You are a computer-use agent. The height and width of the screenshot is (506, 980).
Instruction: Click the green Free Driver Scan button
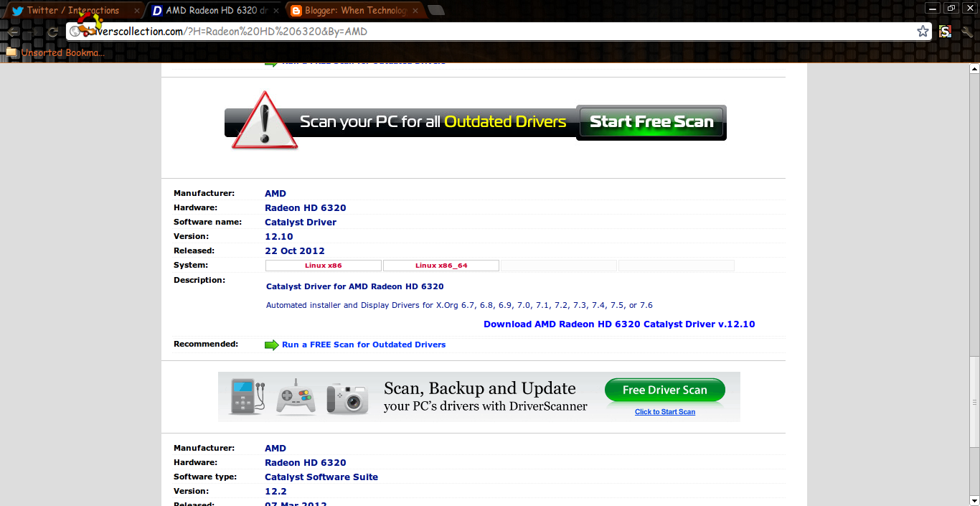pos(665,390)
